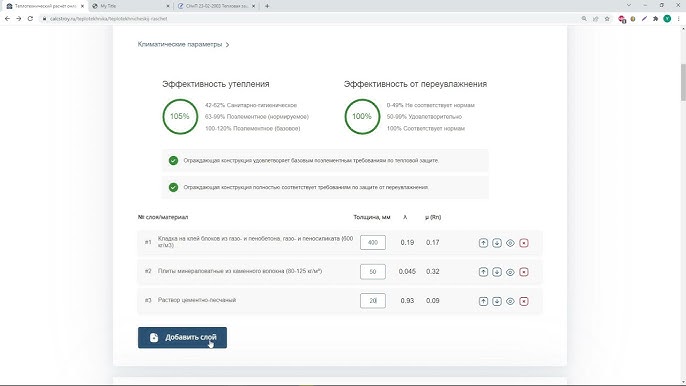Toggle visibility eye for layer #2

[510, 272]
